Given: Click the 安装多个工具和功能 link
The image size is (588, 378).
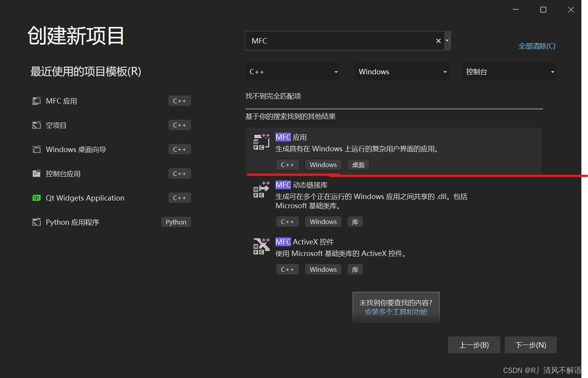Looking at the screenshot, I should click(396, 312).
